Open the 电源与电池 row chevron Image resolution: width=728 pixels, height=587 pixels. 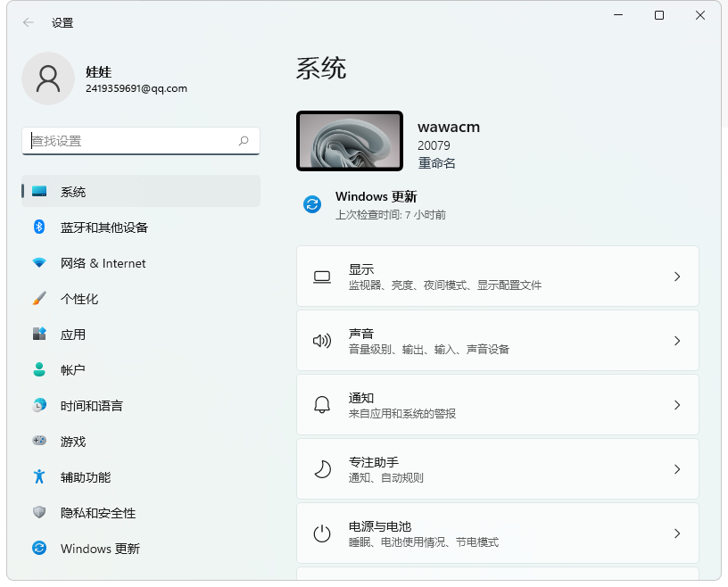pos(677,533)
